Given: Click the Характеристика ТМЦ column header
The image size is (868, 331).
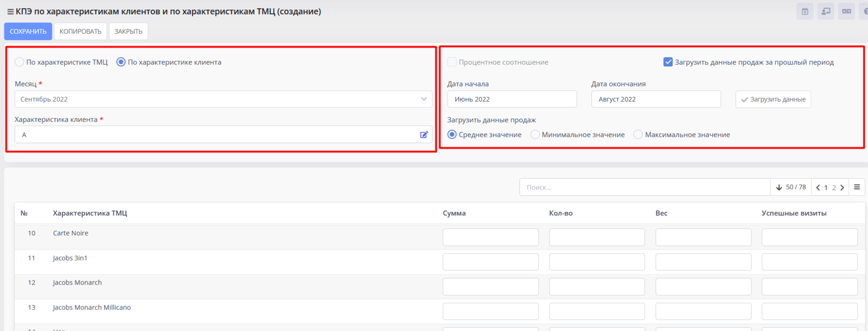Looking at the screenshot, I should (90, 213).
